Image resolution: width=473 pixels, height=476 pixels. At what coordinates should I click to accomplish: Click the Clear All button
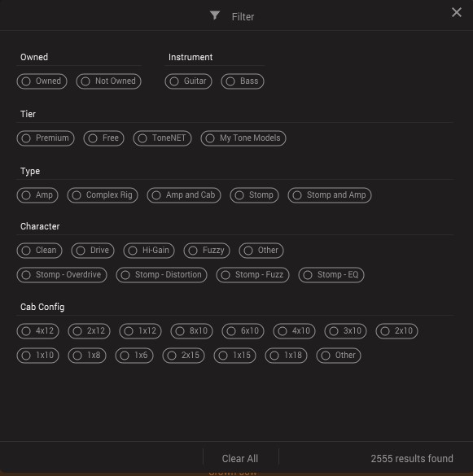click(x=240, y=458)
